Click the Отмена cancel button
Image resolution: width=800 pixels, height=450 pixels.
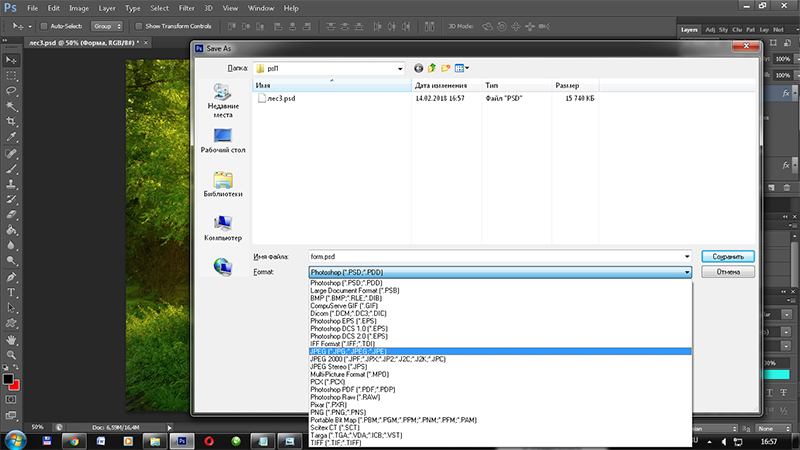pyautogui.click(x=728, y=272)
